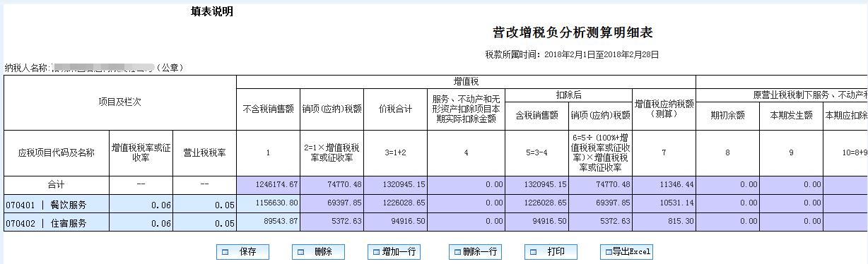The height and width of the screenshot is (264, 868).
Task: Click the 删除 button
Action: [318, 251]
